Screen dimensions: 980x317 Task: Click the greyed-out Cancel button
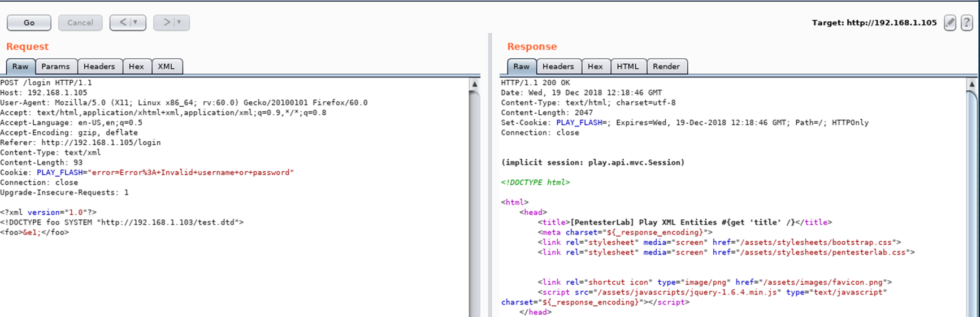point(80,23)
